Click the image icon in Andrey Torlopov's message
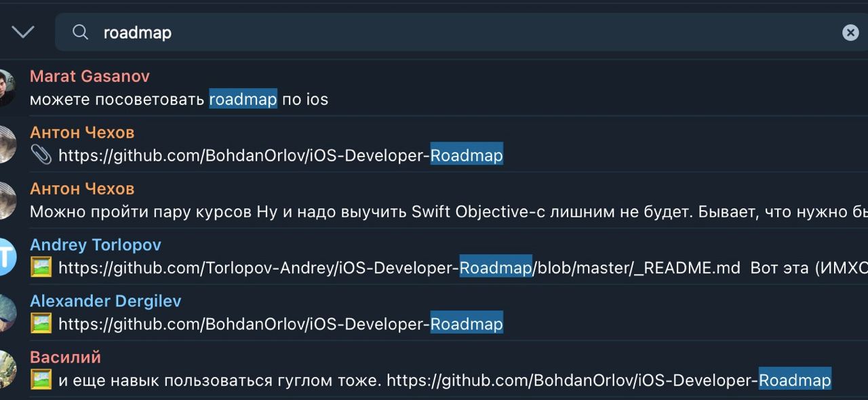 tap(41, 268)
